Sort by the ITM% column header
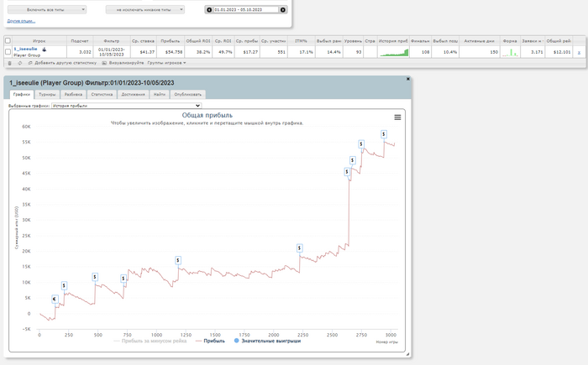588x365 pixels. [x=301, y=41]
